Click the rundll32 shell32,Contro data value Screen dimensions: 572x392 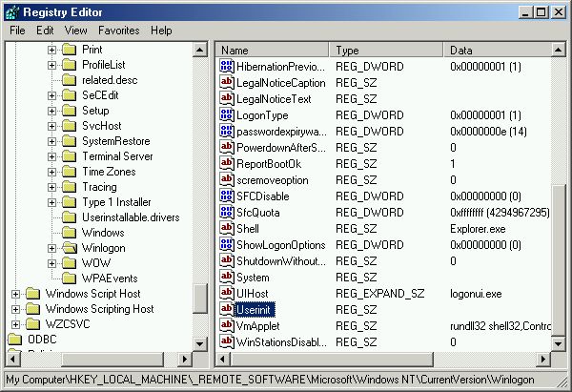(500, 326)
